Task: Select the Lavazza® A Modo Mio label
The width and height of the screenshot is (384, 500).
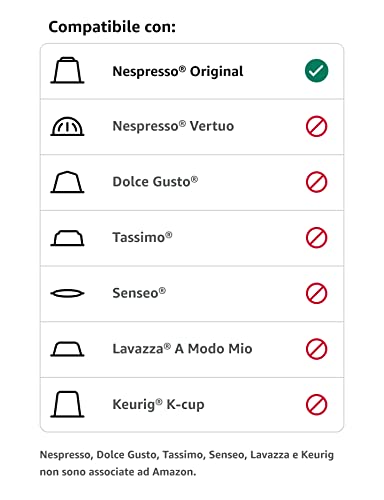Action: click(x=182, y=349)
